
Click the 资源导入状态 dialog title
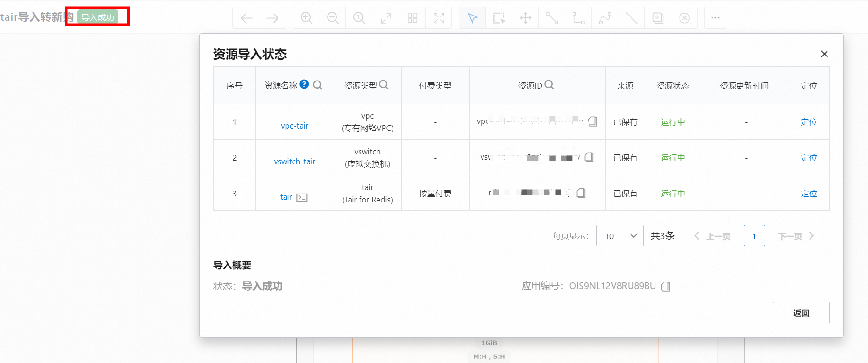point(250,54)
